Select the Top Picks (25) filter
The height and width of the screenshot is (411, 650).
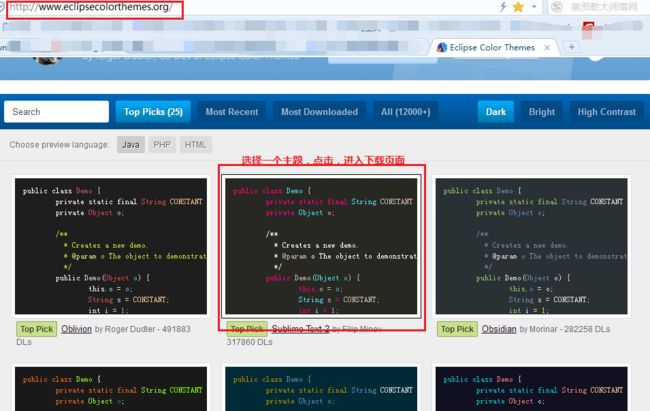click(x=153, y=112)
